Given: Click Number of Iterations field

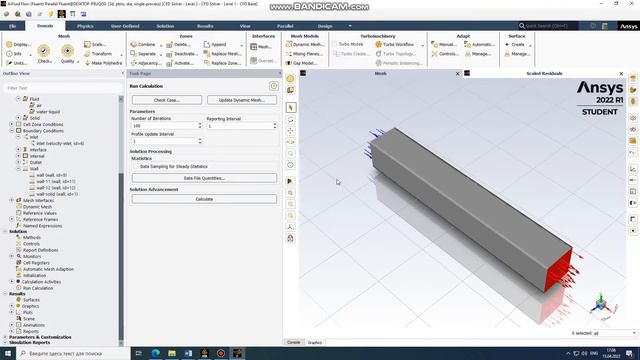Looking at the screenshot, I should tap(164, 126).
